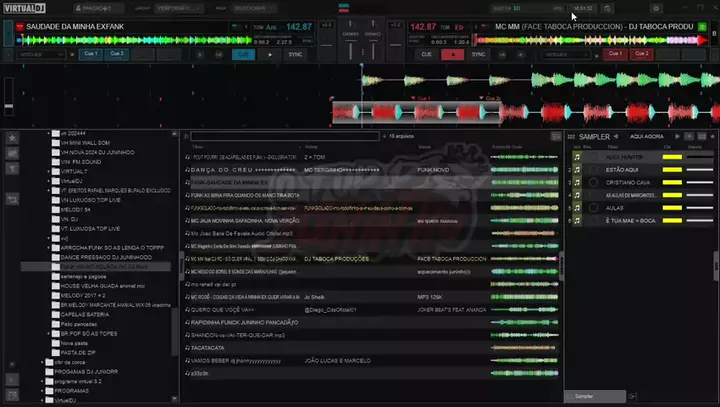The image size is (720, 407).
Task: Click the Sampler grid icon
Action: click(x=571, y=136)
